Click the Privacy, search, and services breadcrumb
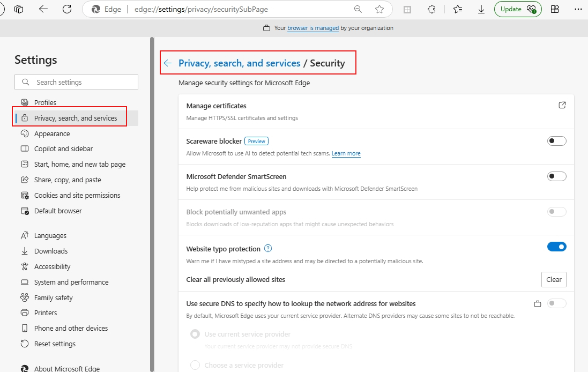Screen dimensions: 588x372 239,63
